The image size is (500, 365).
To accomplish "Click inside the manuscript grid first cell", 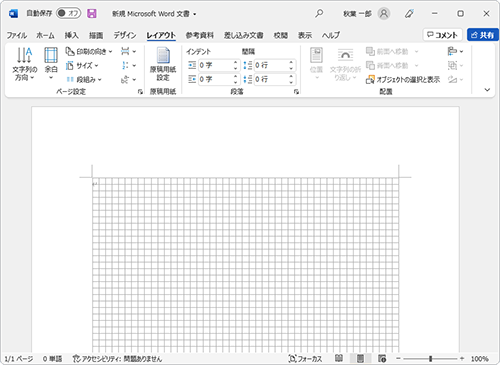I will 96,181.
